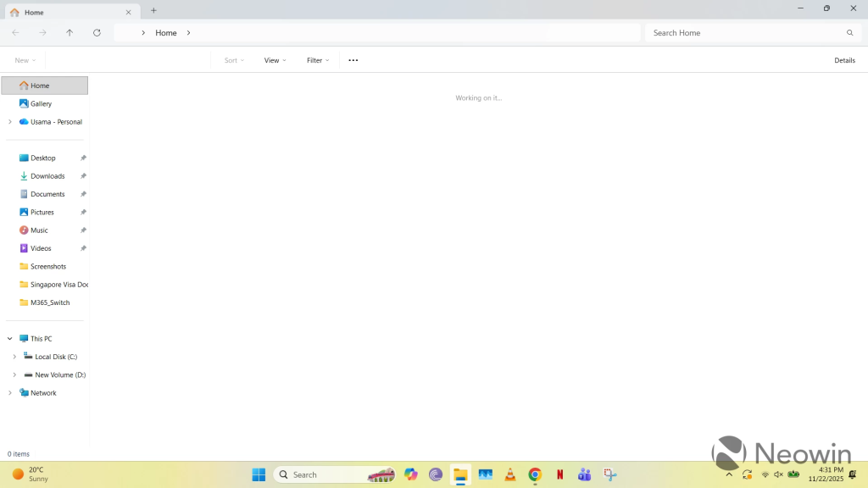Viewport: 868px width, 488px height.
Task: Launch VLC from the taskbar
Action: pos(509,474)
